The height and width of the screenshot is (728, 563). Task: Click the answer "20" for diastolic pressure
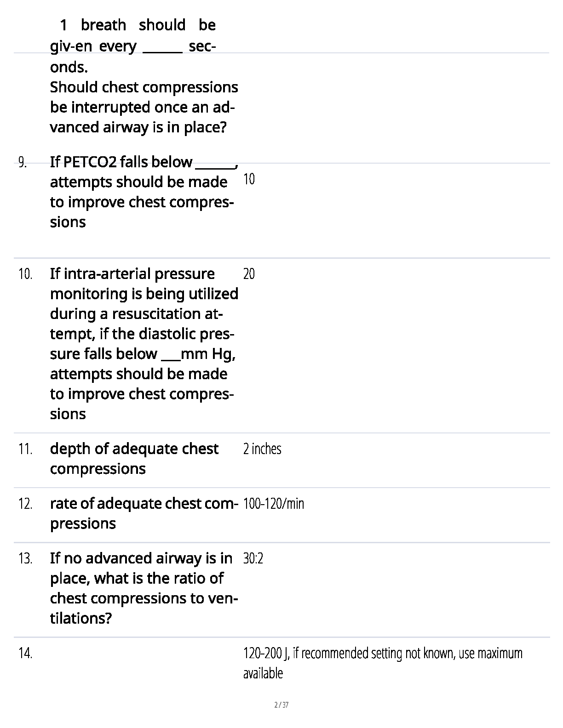[x=249, y=274]
